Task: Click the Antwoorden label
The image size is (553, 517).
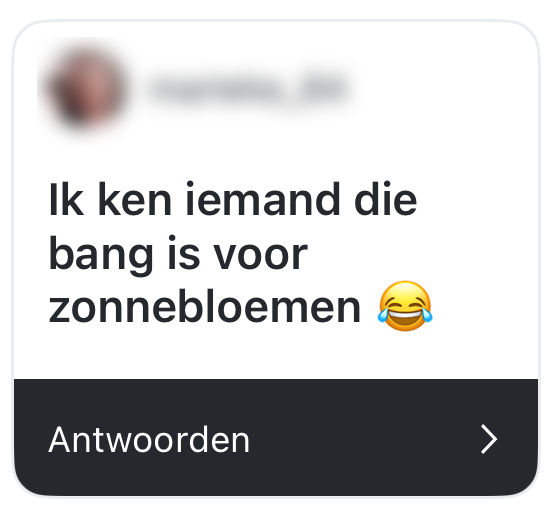Action: coord(149,440)
